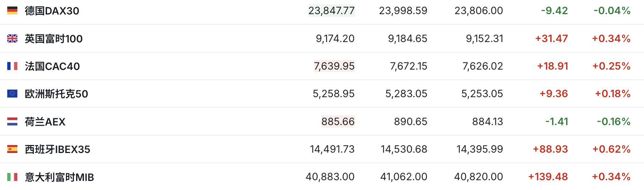Click the Italian flag icon
The image size is (644, 190).
[12, 177]
